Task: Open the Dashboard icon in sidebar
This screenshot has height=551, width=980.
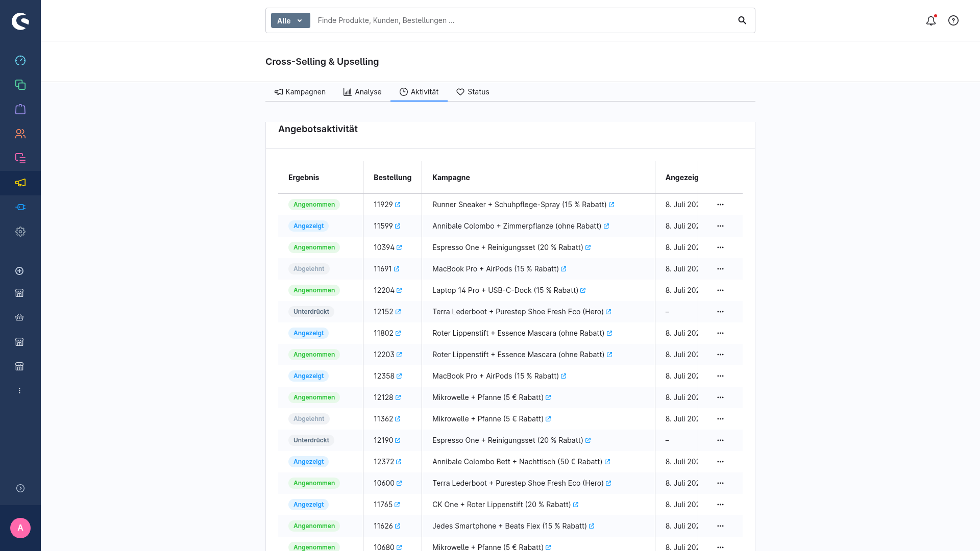Action: point(20,60)
